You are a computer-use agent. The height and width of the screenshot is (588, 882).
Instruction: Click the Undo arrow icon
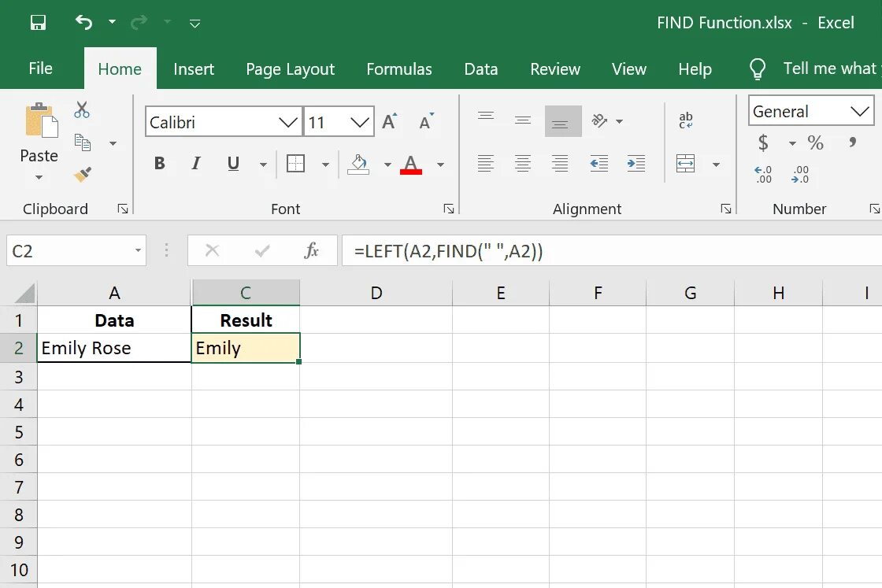coord(83,22)
